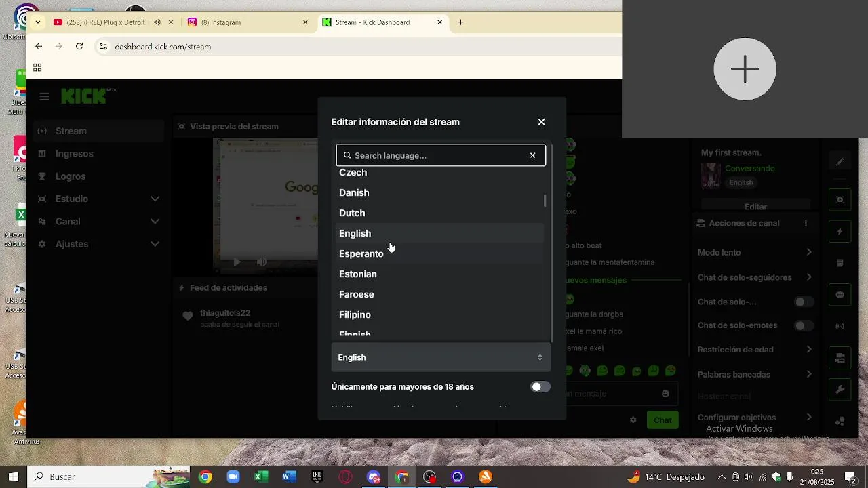
Task: Click the language list scrollbar
Action: pyautogui.click(x=545, y=201)
